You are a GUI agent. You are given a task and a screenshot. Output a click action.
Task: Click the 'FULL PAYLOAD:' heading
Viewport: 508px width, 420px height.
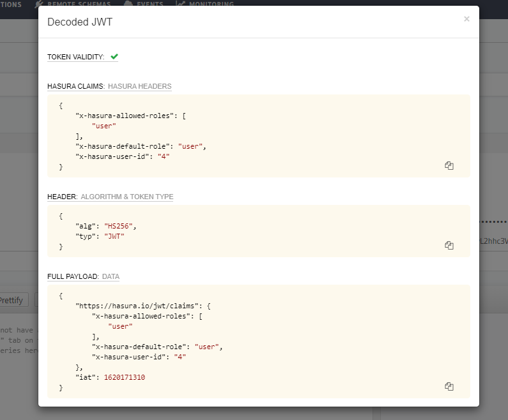click(73, 276)
